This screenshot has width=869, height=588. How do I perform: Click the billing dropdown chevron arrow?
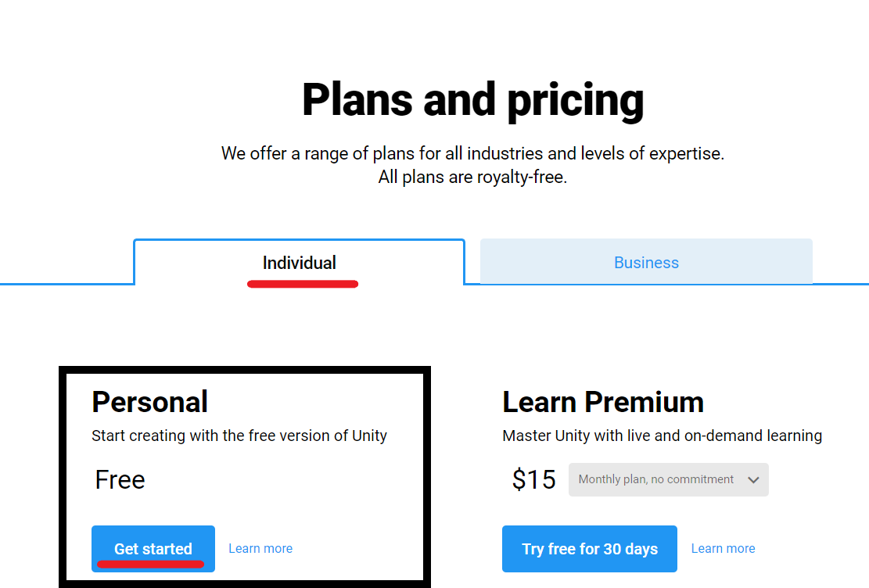pos(753,480)
